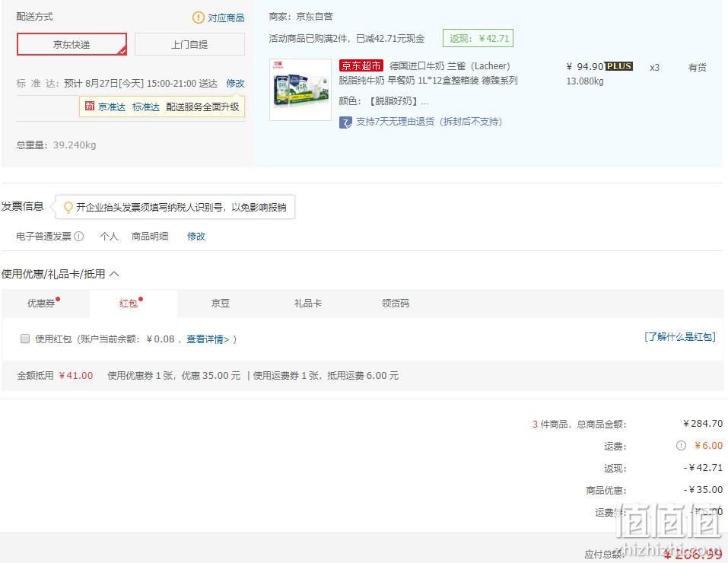Open the 礼品卡 tab
The height and width of the screenshot is (563, 728).
pos(308,304)
